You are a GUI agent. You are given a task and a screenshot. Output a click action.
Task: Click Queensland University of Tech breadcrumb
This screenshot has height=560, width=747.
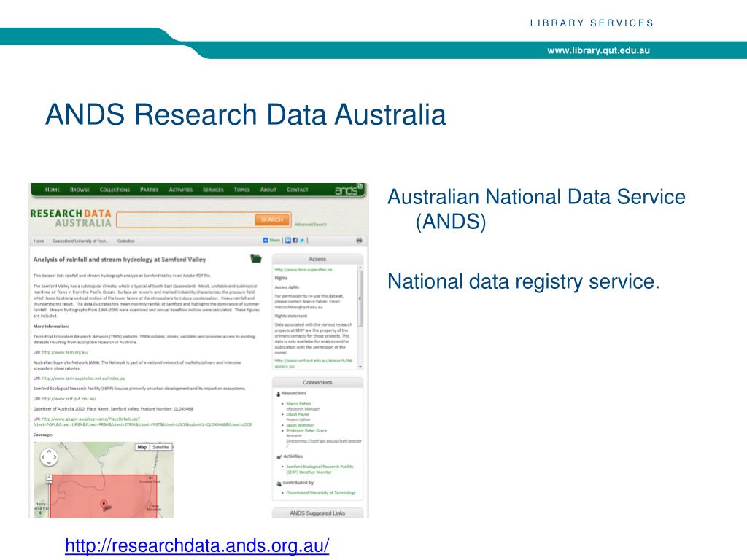[x=80, y=241]
